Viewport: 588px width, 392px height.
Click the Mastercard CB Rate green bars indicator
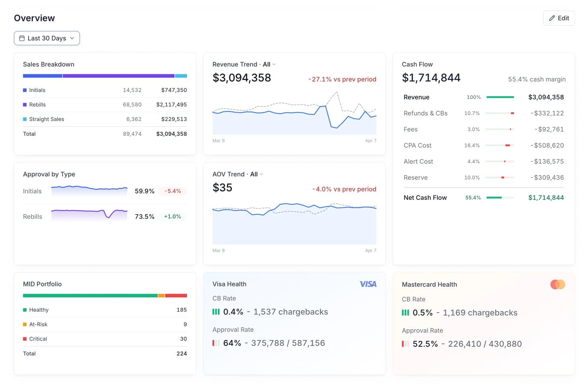click(405, 313)
